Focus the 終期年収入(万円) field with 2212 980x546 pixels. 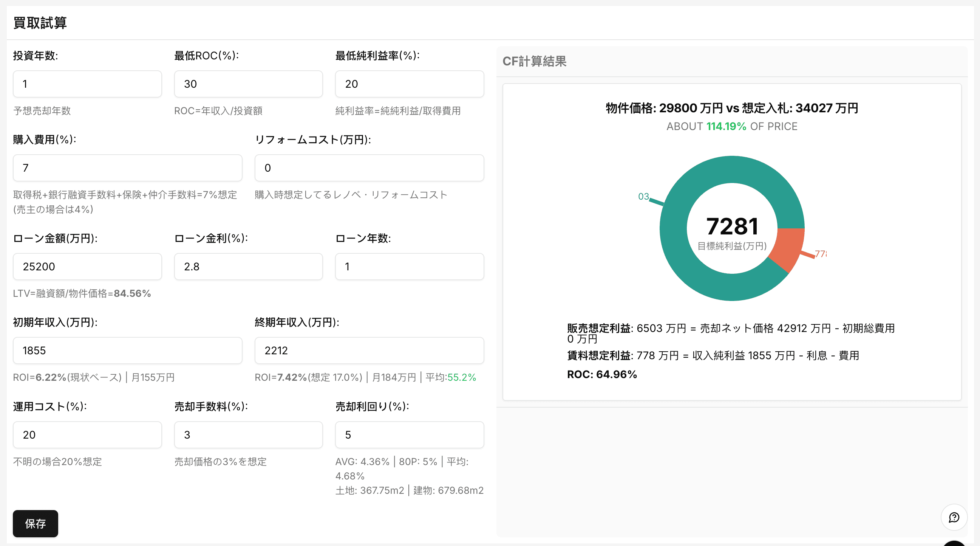coord(369,350)
